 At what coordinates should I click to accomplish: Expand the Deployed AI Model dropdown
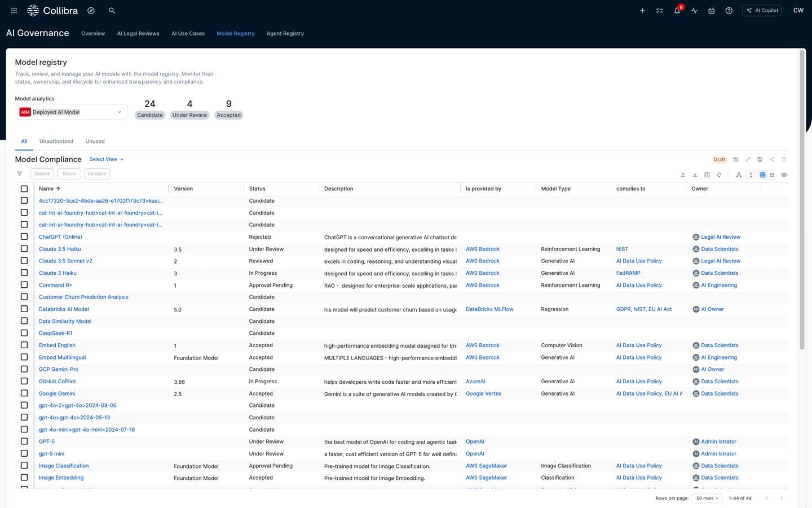point(72,112)
